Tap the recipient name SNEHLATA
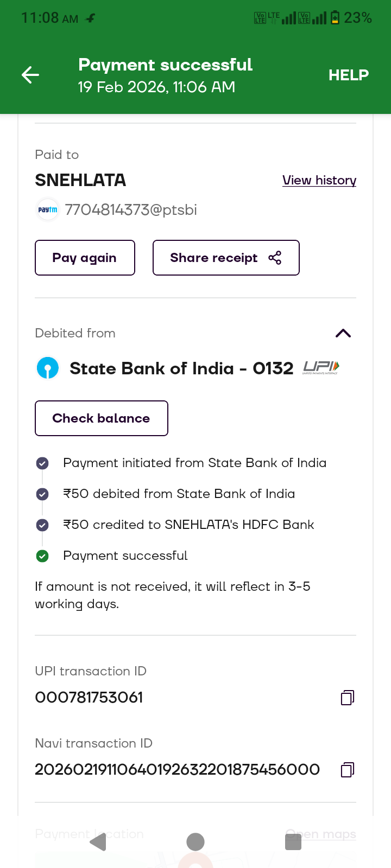The image size is (391, 868). coord(80,180)
